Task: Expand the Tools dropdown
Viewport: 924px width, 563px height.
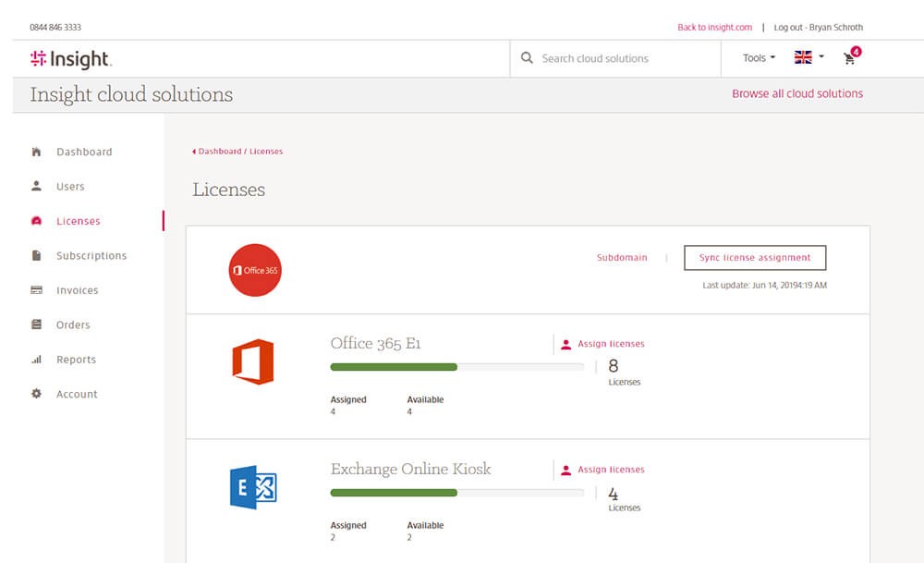Action: click(759, 57)
